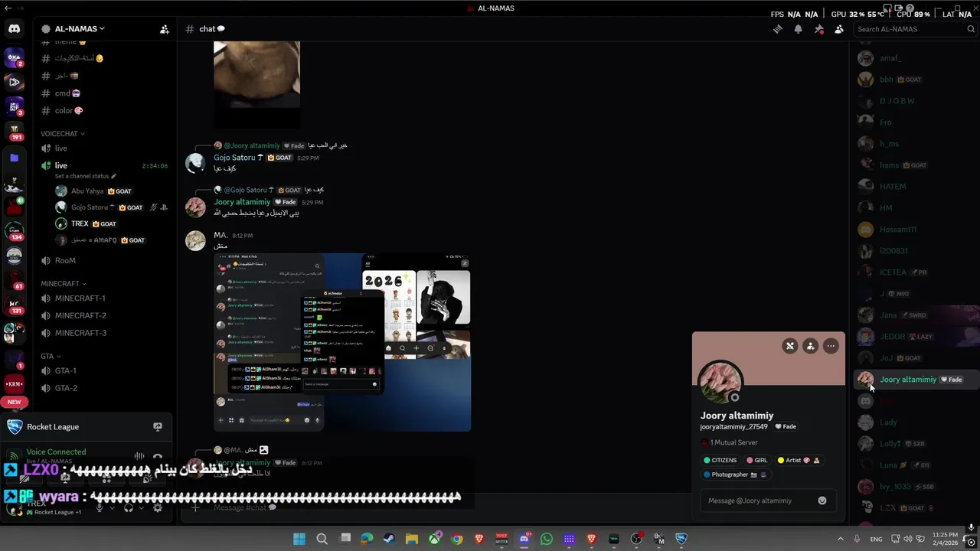Disconnect from voice call icon
The width and height of the screenshot is (980, 551).
click(x=157, y=456)
